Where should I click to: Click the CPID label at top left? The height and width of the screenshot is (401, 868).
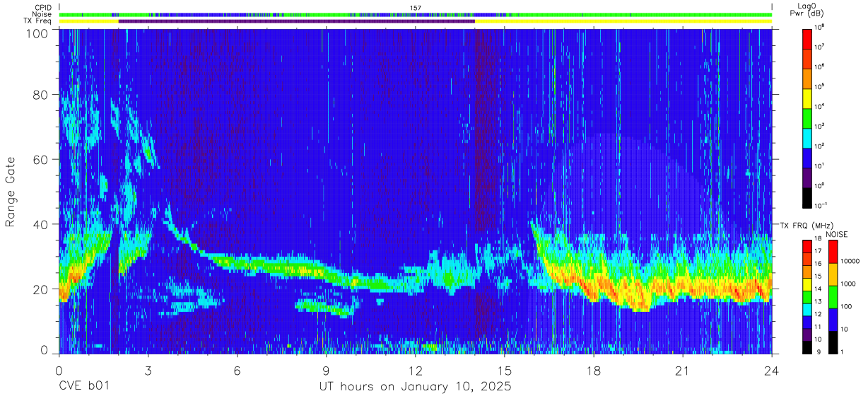(42, 8)
